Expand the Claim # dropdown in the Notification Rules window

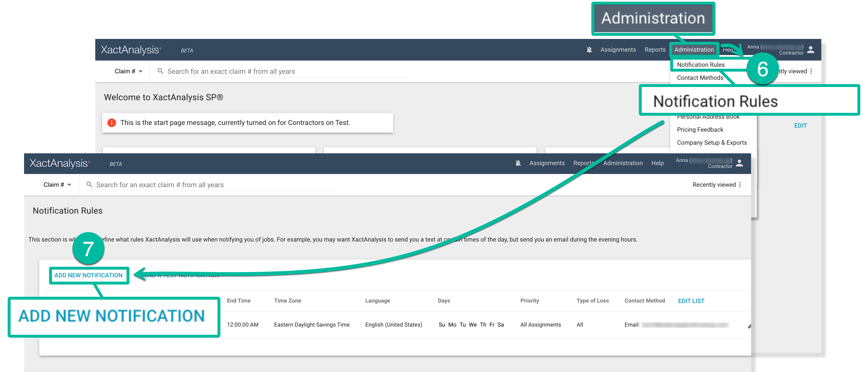pyautogui.click(x=57, y=185)
